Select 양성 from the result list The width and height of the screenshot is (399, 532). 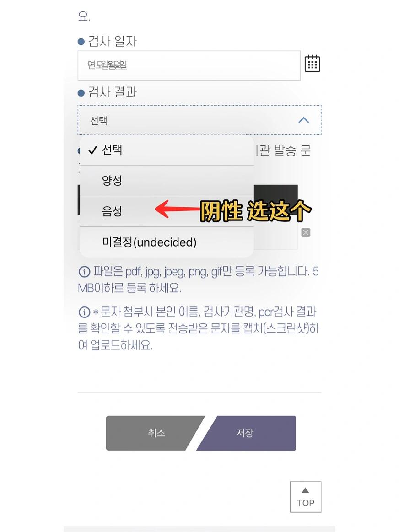(x=167, y=181)
